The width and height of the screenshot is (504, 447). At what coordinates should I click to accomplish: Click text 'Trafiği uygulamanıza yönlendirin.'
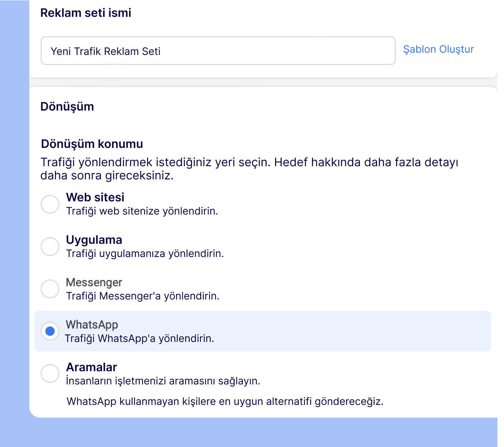point(145,254)
